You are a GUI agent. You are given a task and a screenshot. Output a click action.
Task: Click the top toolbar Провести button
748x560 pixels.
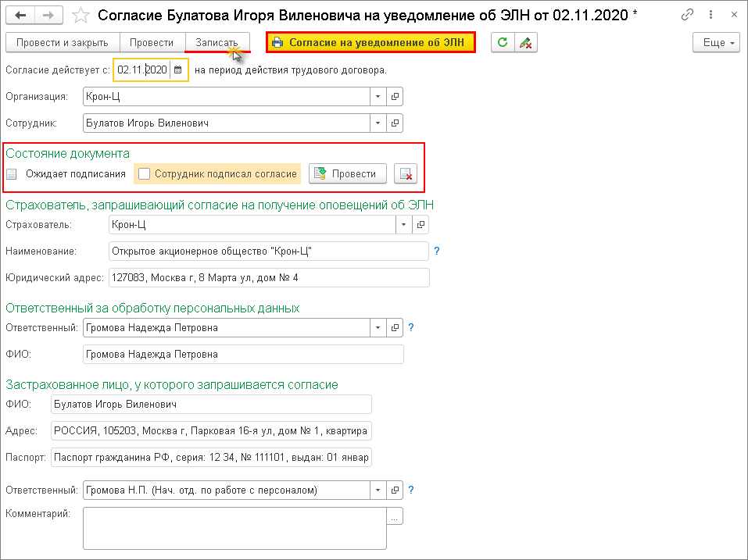click(x=152, y=42)
